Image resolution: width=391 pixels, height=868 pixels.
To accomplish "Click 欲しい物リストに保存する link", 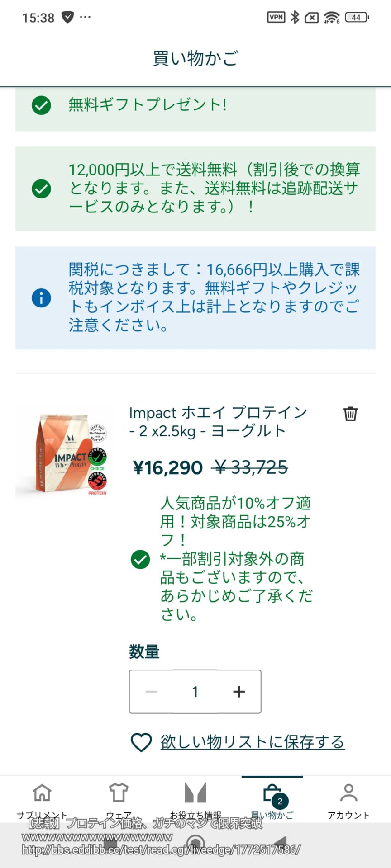I will pyautogui.click(x=252, y=742).
